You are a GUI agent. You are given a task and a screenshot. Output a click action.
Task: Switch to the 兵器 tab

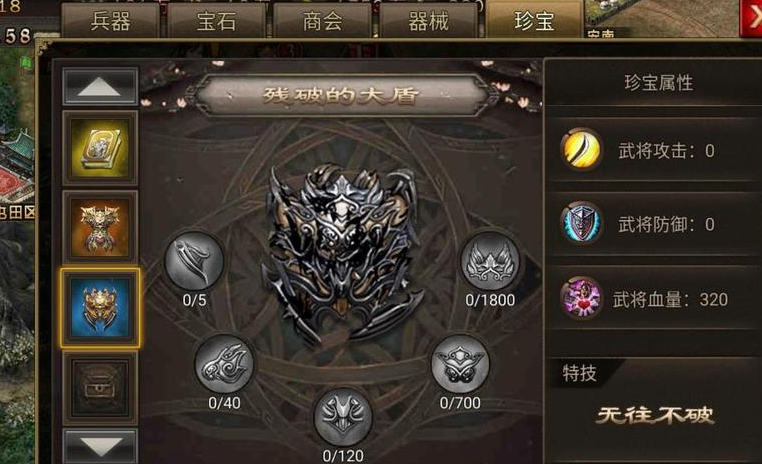(110, 20)
